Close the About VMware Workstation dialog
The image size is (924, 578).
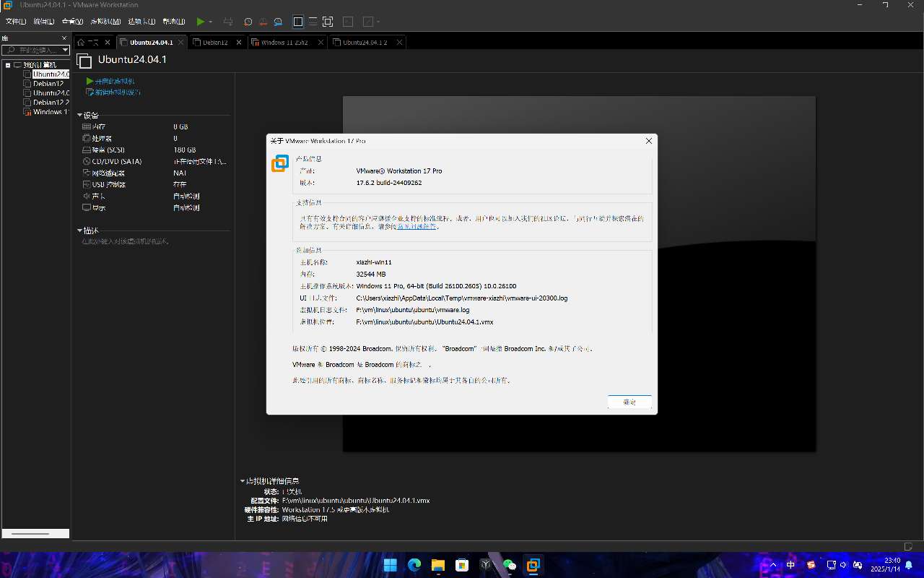tap(648, 141)
